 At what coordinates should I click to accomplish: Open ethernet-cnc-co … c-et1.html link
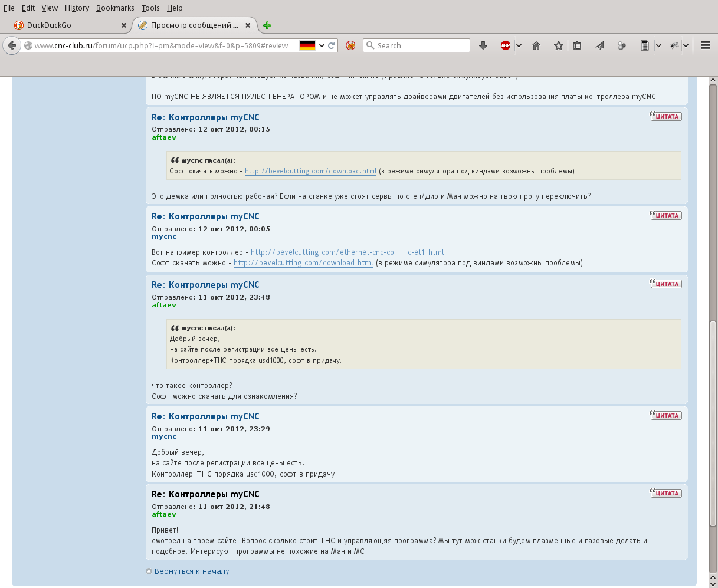[x=347, y=252]
